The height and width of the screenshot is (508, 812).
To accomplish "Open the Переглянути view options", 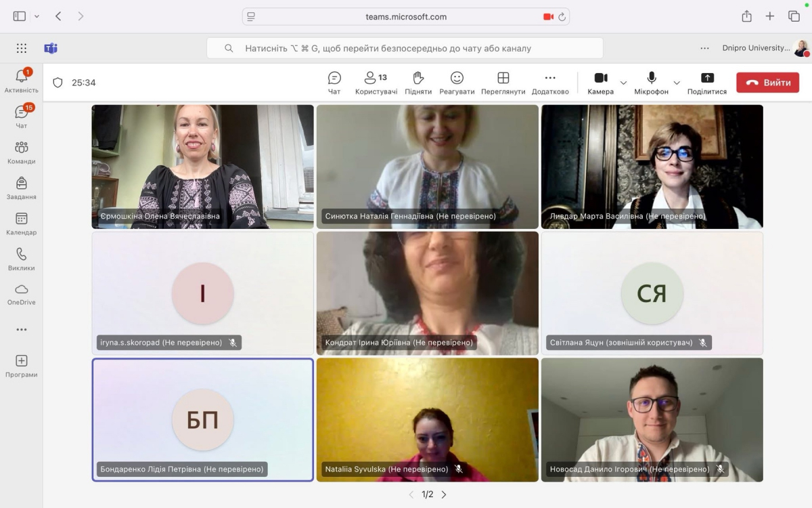I will [x=503, y=83].
